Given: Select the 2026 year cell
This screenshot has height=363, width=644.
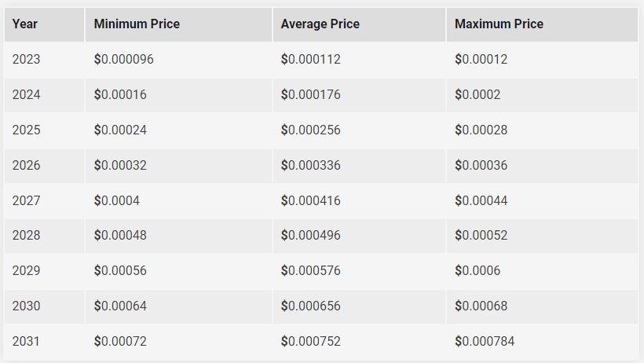Looking at the screenshot, I should (x=44, y=166).
